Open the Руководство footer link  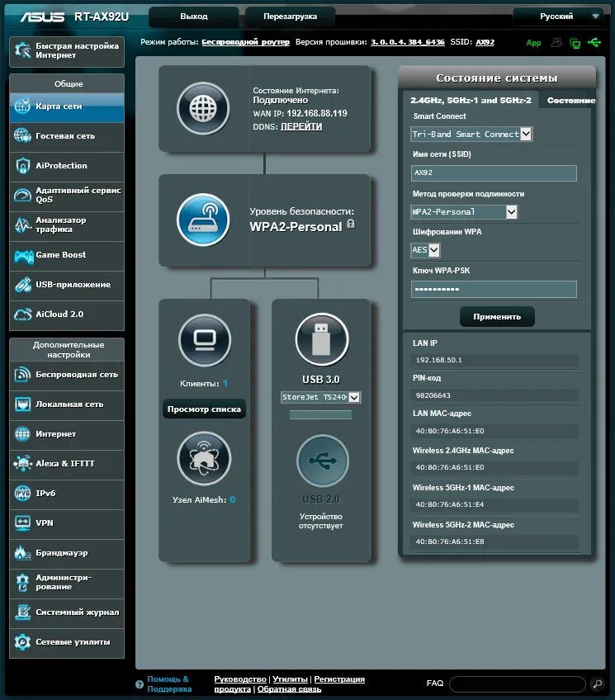[240, 679]
